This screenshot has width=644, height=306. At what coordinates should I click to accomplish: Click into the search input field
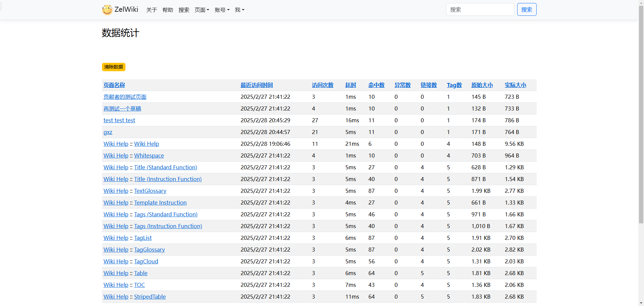[480, 10]
